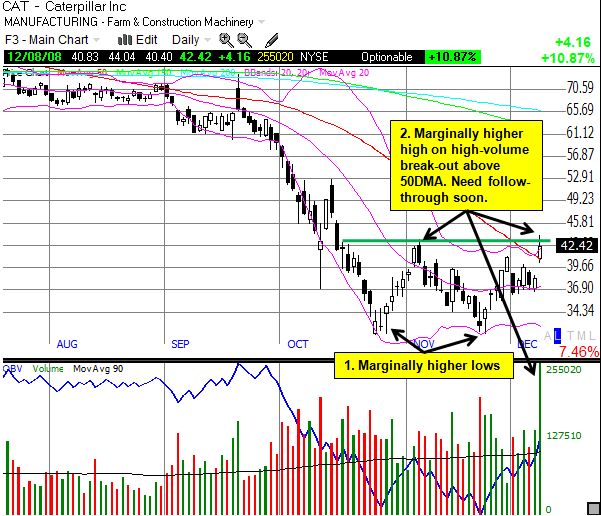Image resolution: width=601 pixels, height=516 pixels.
Task: Zoom out using the minus magnifier icon
Action: point(245,40)
